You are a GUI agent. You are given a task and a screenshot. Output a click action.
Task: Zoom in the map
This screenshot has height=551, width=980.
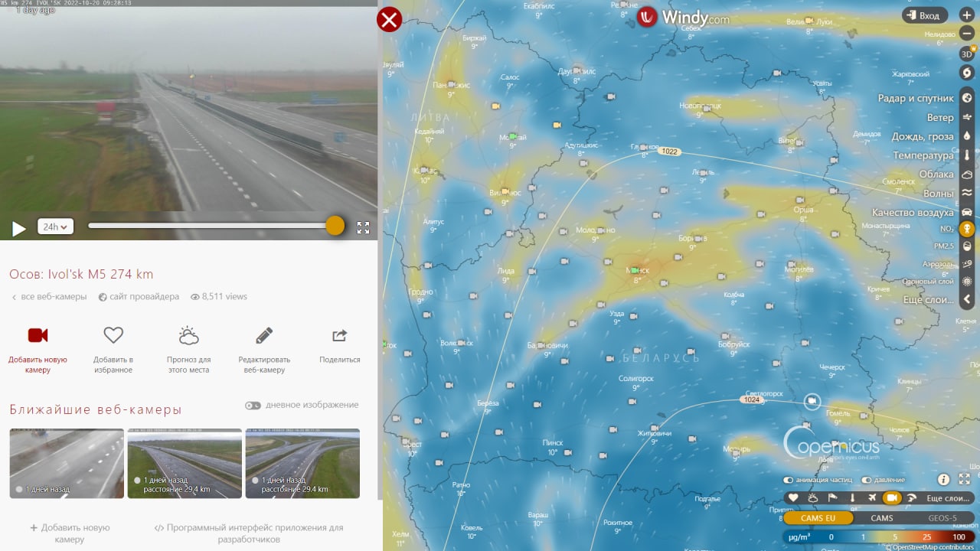[x=967, y=15]
